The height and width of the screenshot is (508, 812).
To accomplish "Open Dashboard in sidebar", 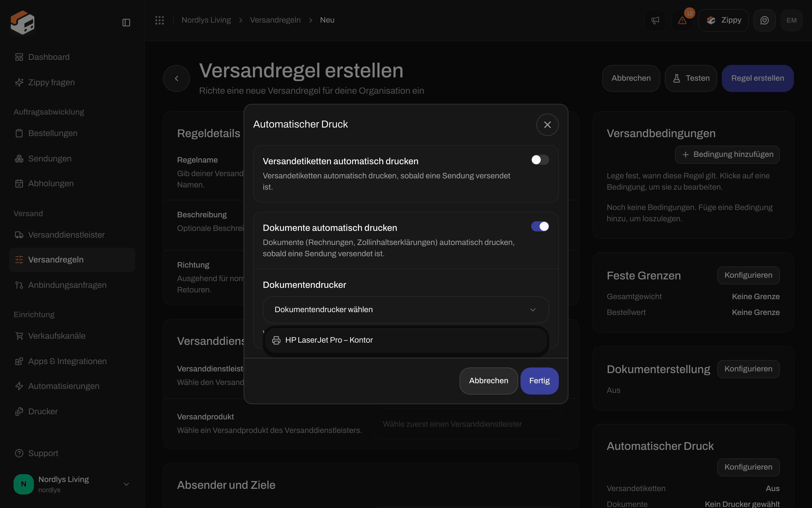I will (72, 57).
